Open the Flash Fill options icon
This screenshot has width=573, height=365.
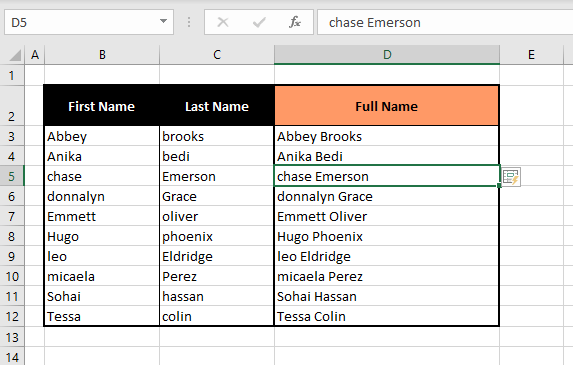(x=511, y=177)
